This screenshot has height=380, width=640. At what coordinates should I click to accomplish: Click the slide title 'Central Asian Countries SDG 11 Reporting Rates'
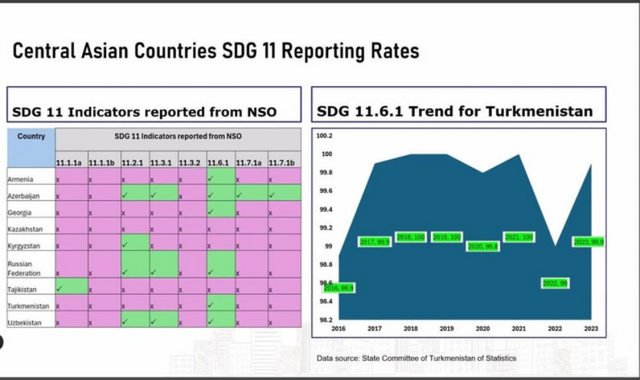tap(216, 51)
